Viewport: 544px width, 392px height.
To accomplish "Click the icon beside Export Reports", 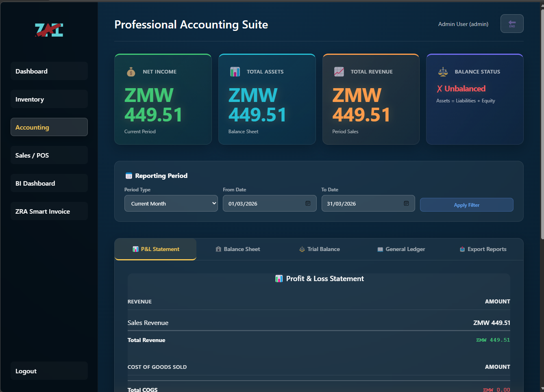I will 462,249.
